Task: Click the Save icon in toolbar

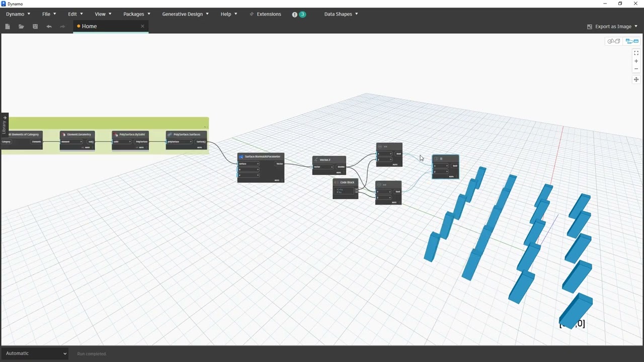Action: 35,26
